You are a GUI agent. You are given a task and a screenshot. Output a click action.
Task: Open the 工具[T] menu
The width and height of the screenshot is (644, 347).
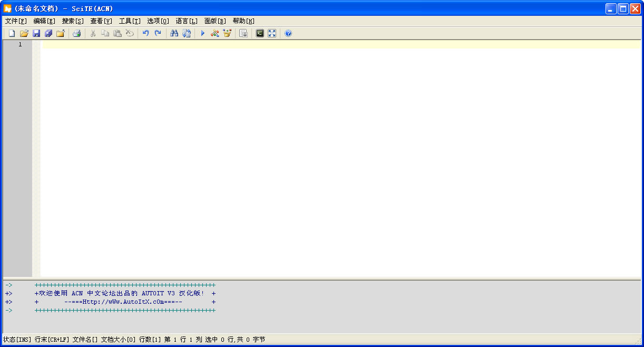(x=130, y=21)
